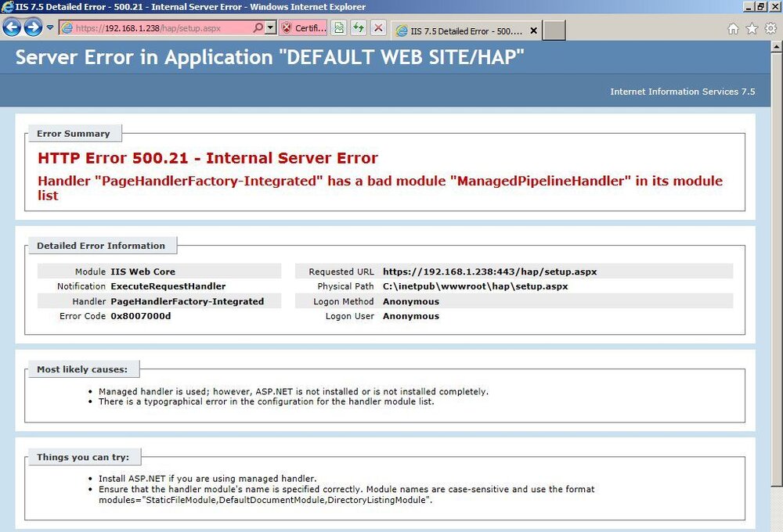The image size is (783, 532).
Task: Minimize the Internet Explorer window
Action: click(748, 6)
